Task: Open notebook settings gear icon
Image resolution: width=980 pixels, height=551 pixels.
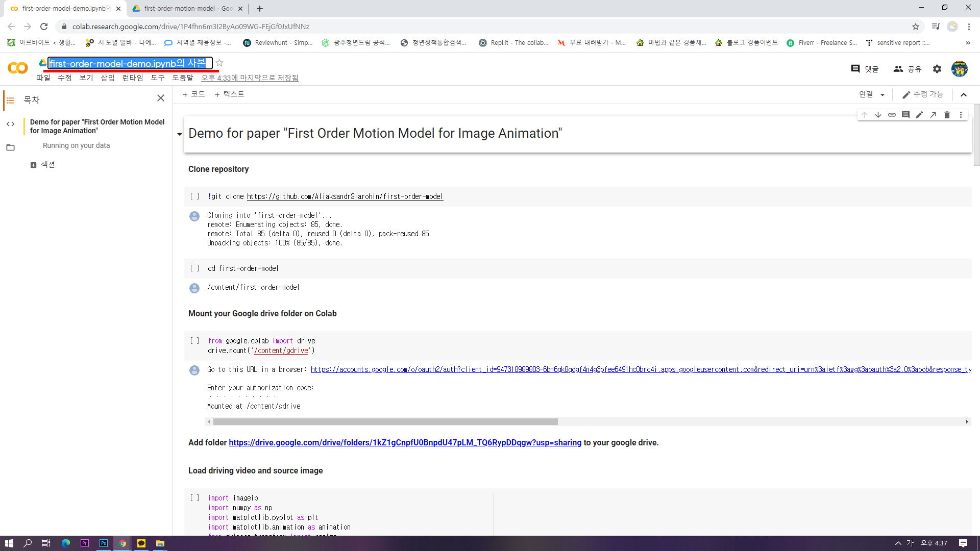Action: pos(937,69)
